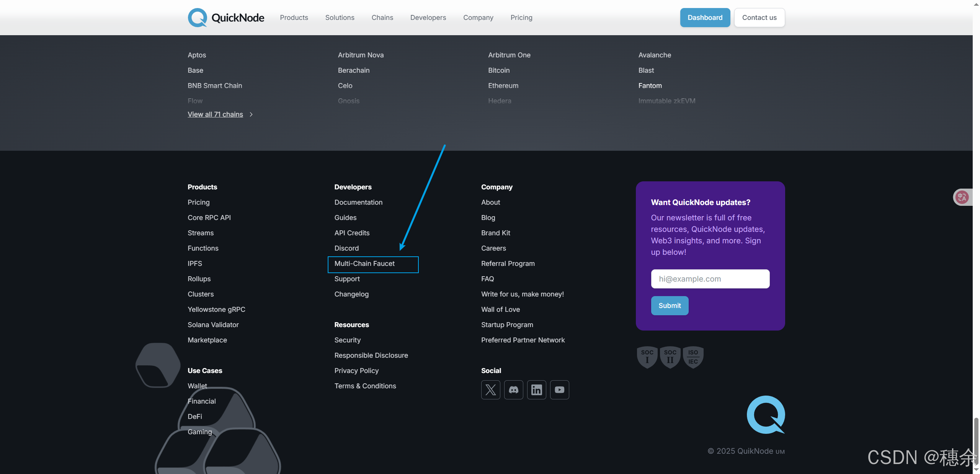The height and width of the screenshot is (474, 980).
Task: Click the large QuickNode footer logo
Action: pos(766,415)
